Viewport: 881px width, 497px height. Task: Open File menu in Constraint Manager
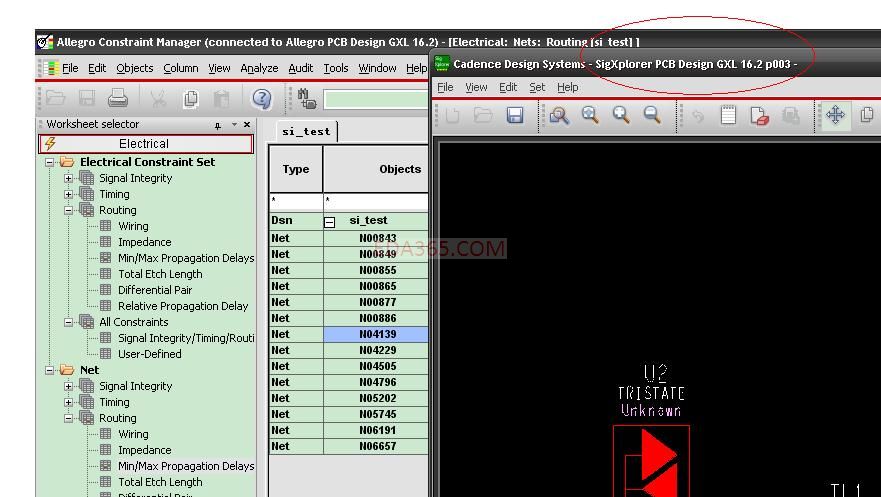click(70, 68)
